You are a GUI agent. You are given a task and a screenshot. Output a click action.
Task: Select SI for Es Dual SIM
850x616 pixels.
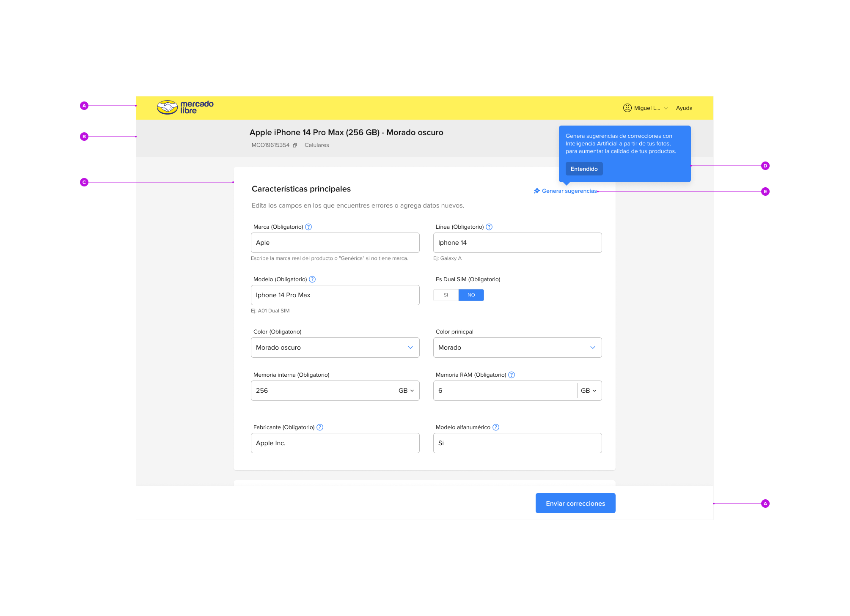pyautogui.click(x=446, y=295)
